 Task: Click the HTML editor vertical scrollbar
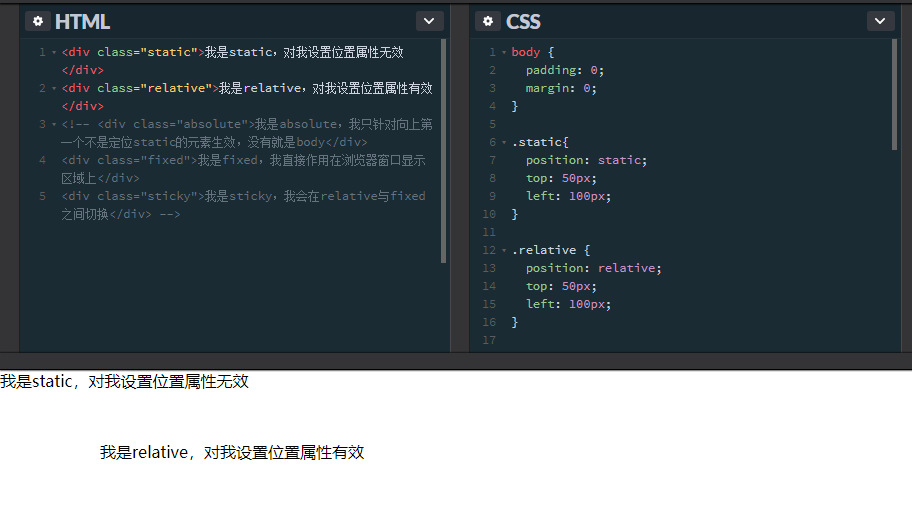(x=444, y=151)
